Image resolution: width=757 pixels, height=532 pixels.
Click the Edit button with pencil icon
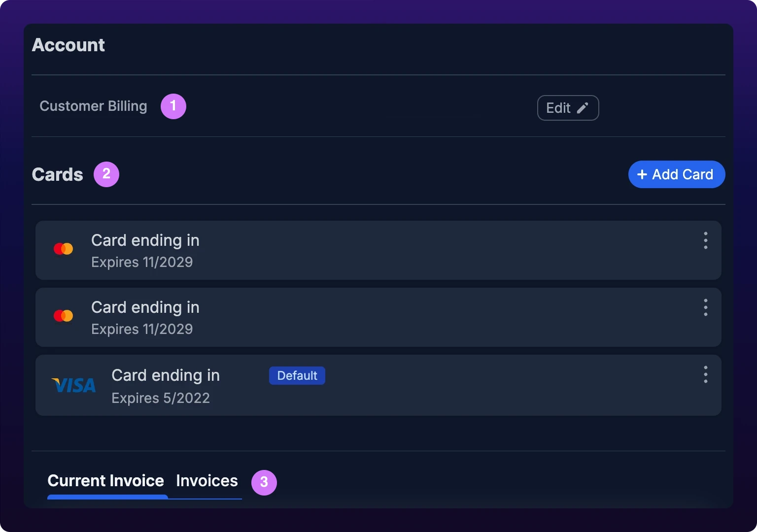click(568, 108)
